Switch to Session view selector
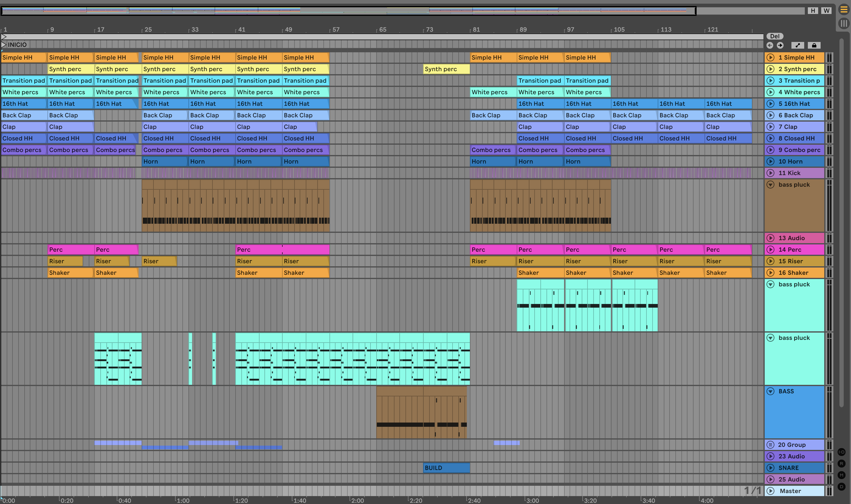 (843, 23)
